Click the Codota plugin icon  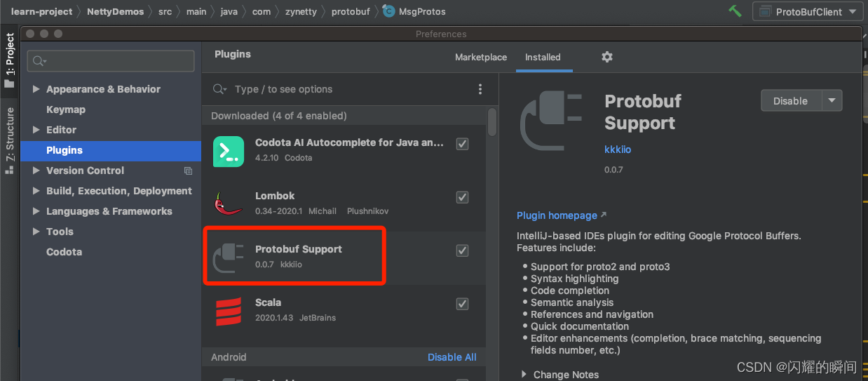coord(228,151)
